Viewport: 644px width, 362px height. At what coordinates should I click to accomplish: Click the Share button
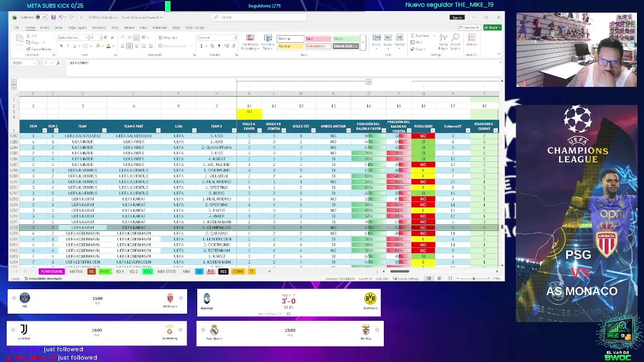(x=493, y=28)
